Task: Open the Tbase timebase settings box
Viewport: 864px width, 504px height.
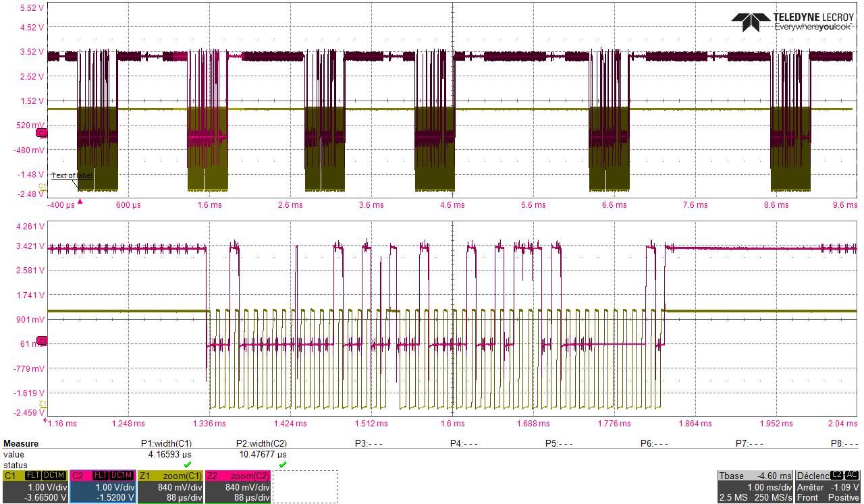Action: click(x=755, y=486)
